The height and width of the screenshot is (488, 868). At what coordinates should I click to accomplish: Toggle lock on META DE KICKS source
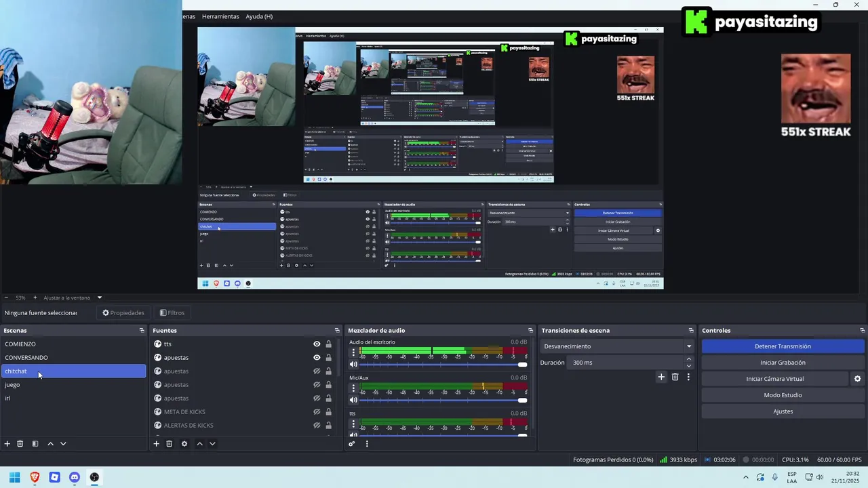tap(329, 411)
